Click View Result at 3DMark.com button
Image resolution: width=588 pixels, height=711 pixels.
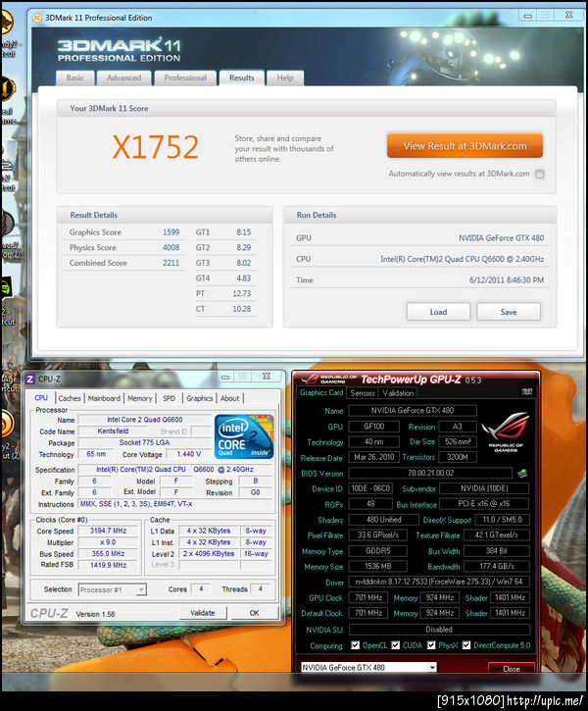465,146
